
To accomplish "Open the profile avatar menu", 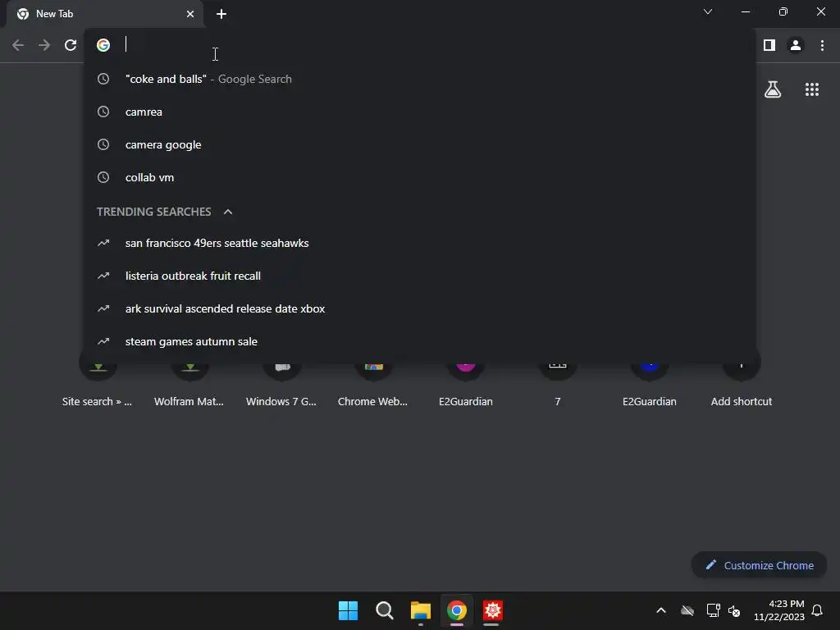I will click(796, 46).
